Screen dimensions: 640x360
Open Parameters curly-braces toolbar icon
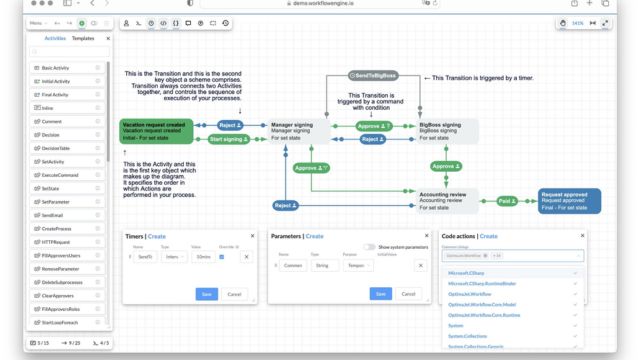pos(176,23)
